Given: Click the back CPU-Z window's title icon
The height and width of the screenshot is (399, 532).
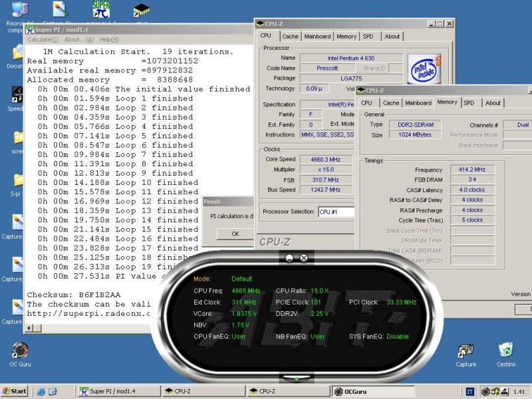Looking at the screenshot, I should pyautogui.click(x=260, y=24).
